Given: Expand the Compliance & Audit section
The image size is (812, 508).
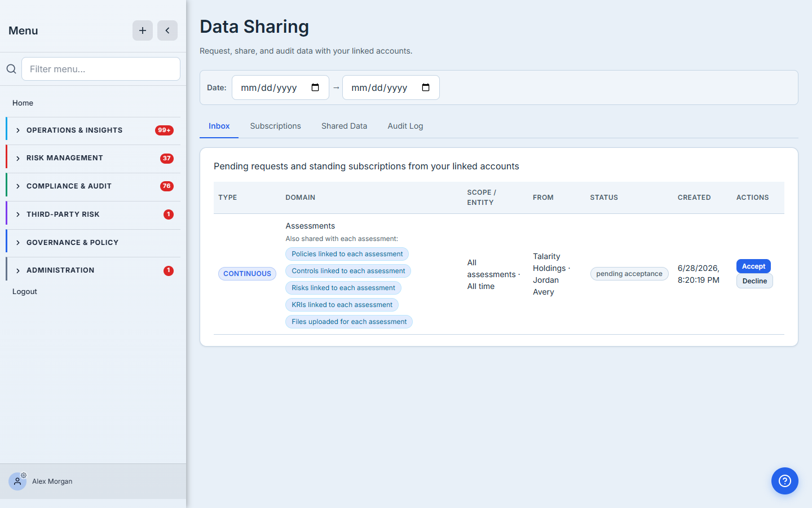Looking at the screenshot, I should 94,186.
